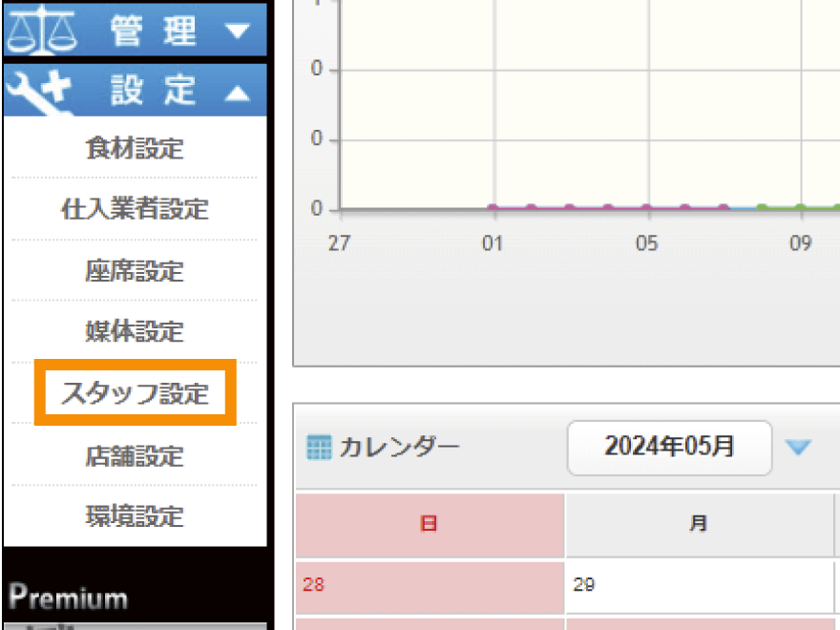
Task: Select 仕入業者設定 from the sidebar
Action: click(135, 209)
